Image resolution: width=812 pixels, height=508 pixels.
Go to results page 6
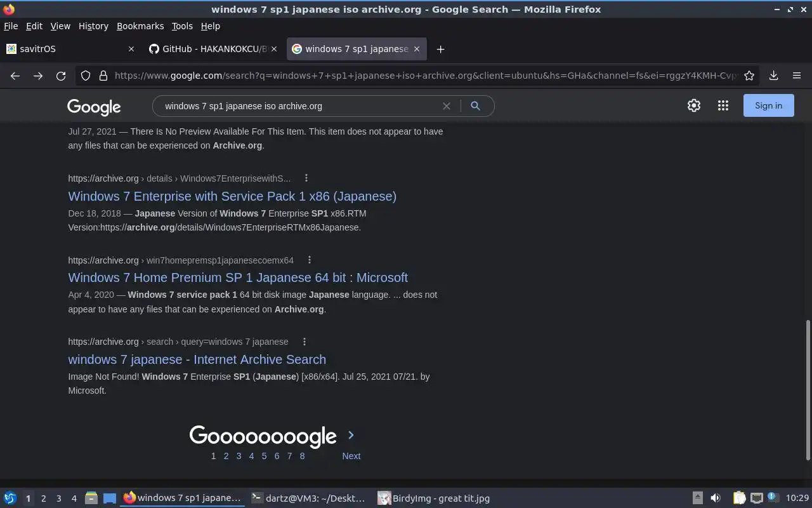(277, 456)
